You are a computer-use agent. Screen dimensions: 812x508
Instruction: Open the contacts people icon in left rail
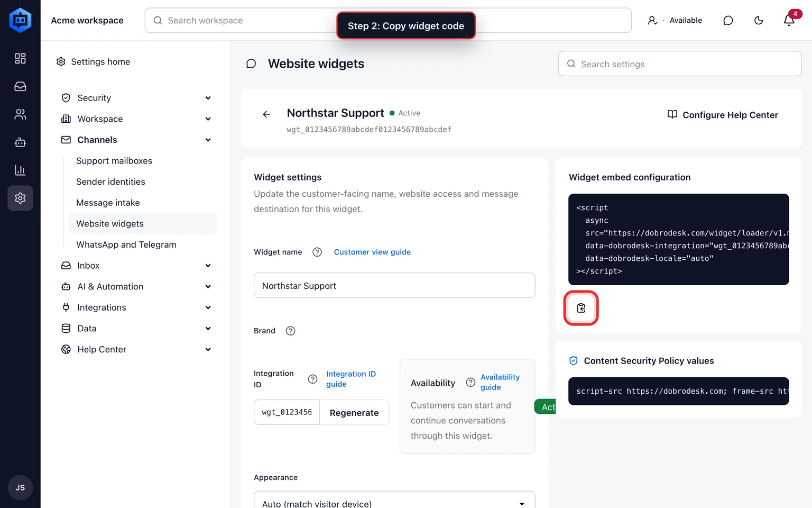[20, 114]
